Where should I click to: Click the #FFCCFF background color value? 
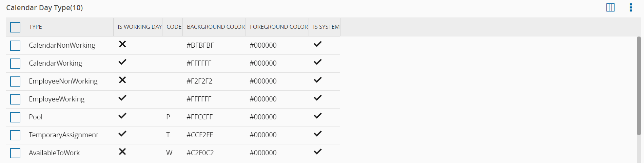[199, 117]
